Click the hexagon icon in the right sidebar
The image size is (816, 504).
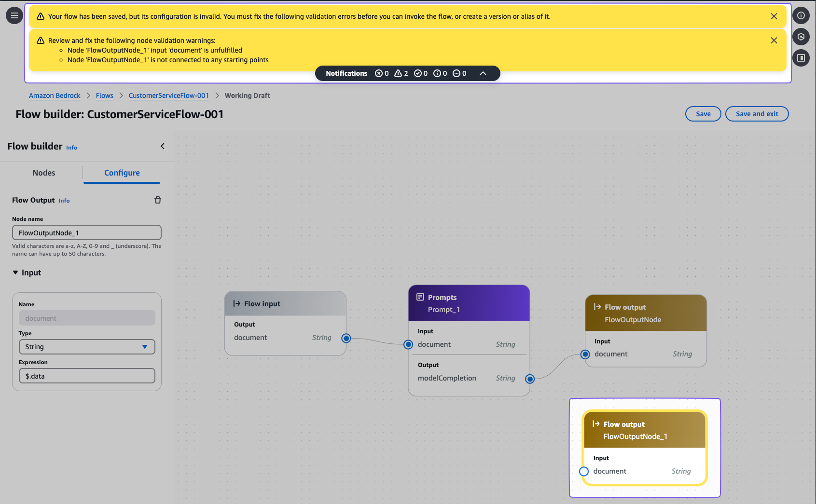[801, 37]
